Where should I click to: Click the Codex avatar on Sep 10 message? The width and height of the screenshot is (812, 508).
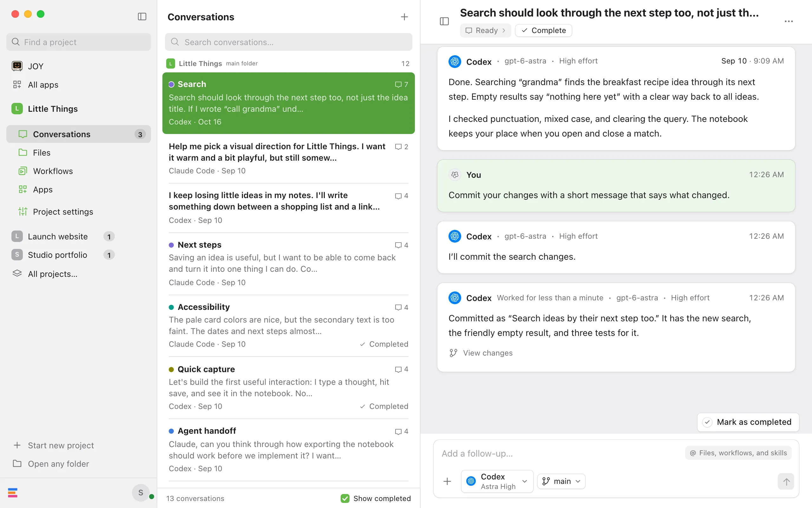click(455, 62)
